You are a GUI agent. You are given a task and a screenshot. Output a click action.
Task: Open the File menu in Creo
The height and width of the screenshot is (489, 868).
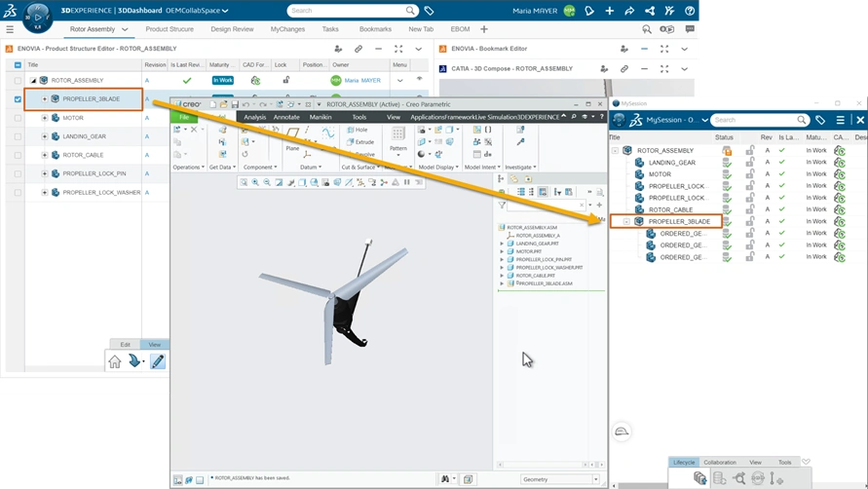point(184,117)
